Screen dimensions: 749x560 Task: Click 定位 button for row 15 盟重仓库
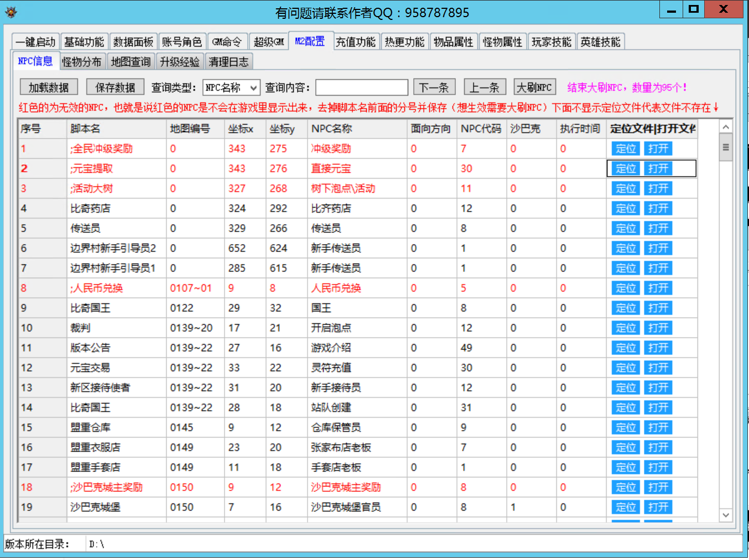(626, 428)
